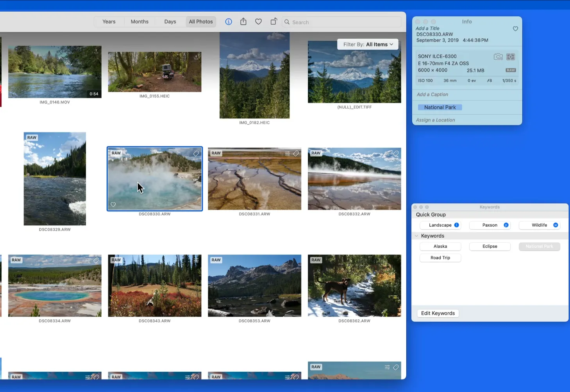The width and height of the screenshot is (570, 392).
Task: Click the Paxson shortcut badge in Quick Group
Action: (506, 225)
